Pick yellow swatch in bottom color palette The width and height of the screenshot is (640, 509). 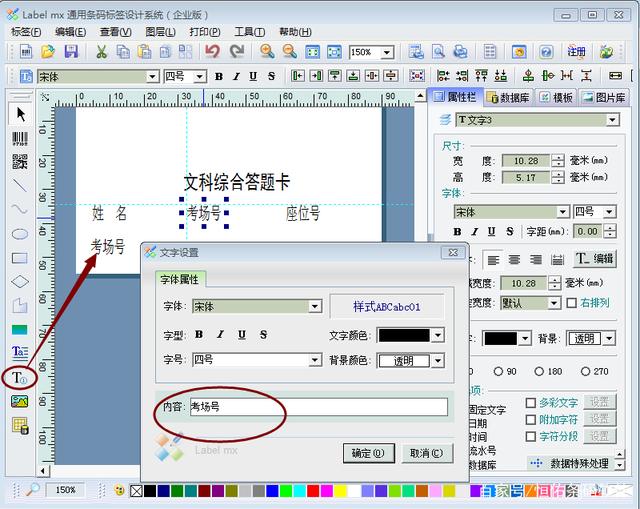tap(340, 490)
